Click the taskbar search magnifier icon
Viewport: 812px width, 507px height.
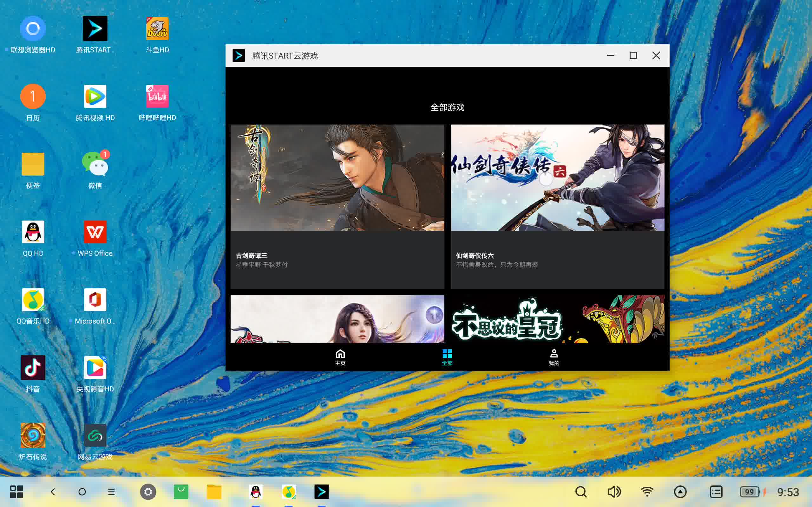click(581, 492)
